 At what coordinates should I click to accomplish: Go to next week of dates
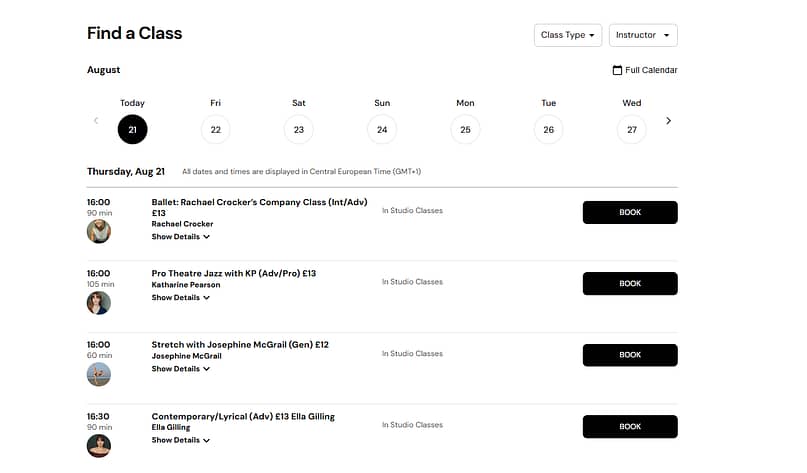click(x=668, y=121)
